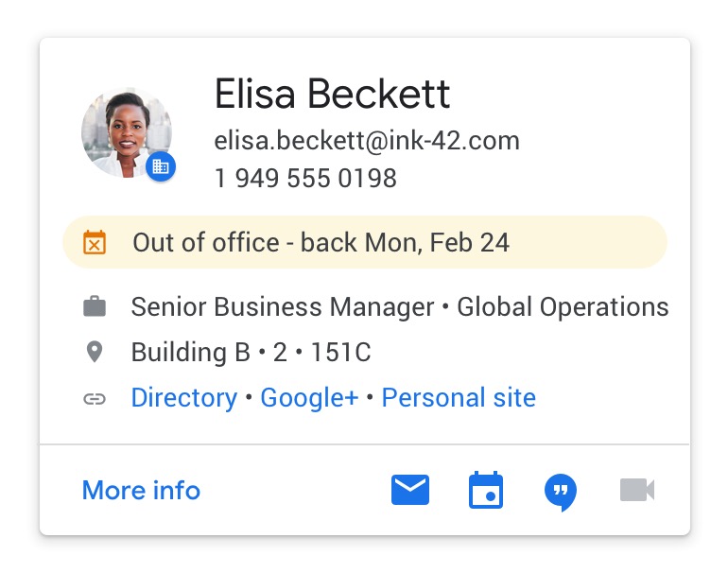This screenshot has height=573, width=728.
Task: Click the out of office calendar icon
Action: point(95,243)
